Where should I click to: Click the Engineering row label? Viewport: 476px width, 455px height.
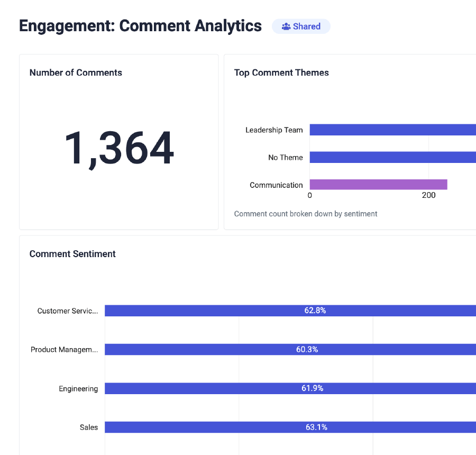tap(78, 389)
